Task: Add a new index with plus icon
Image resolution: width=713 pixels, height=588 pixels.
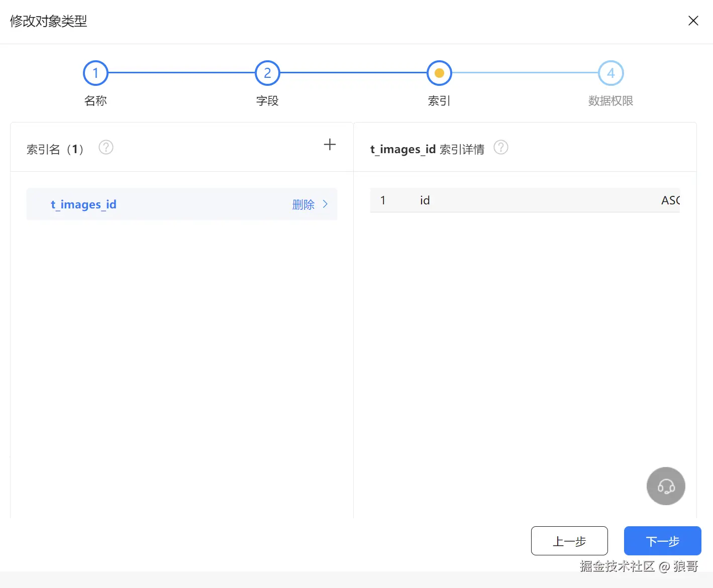Action: click(330, 145)
